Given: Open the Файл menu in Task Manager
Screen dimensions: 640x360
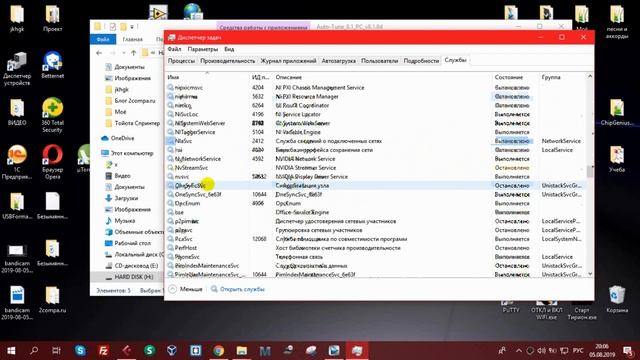Looking at the screenshot, I should click(x=174, y=49).
